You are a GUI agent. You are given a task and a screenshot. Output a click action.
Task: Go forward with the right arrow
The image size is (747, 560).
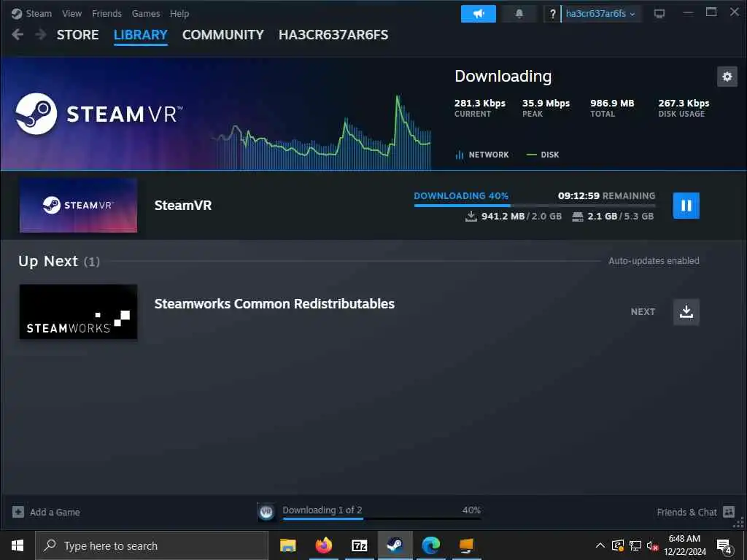[x=41, y=34]
